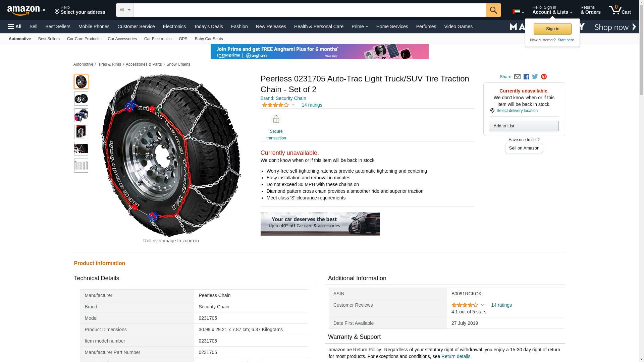
Task: Select the second product image thumbnail
Action: tap(81, 99)
